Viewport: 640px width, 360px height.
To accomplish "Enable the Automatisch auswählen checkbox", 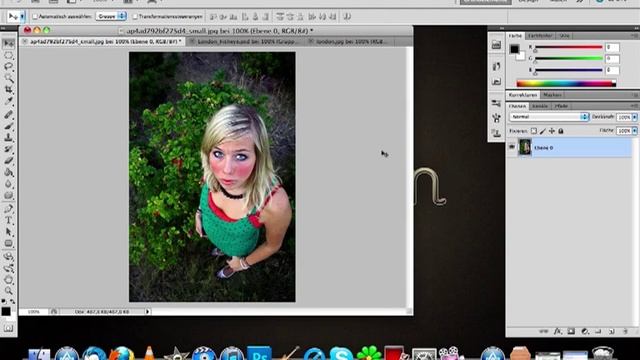I will click(x=35, y=17).
